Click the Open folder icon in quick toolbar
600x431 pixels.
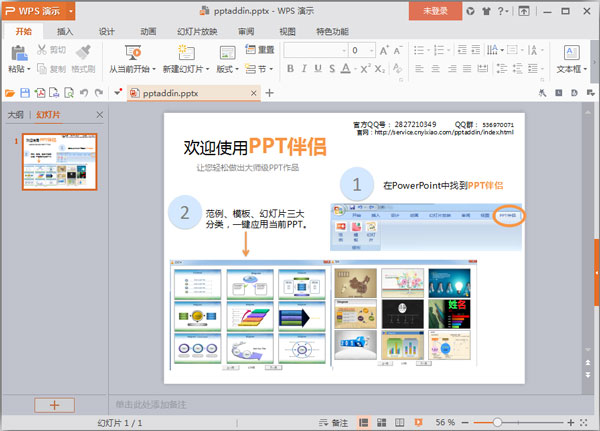click(10, 93)
